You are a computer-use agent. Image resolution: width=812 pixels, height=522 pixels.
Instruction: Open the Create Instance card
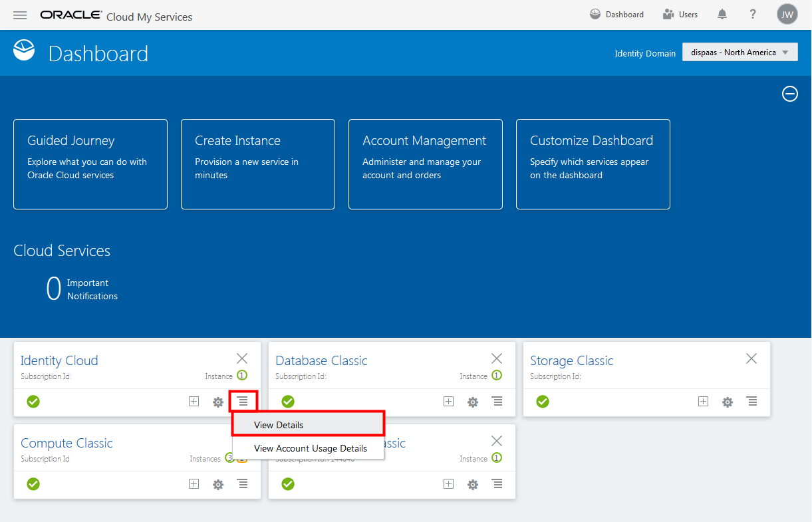tap(258, 164)
